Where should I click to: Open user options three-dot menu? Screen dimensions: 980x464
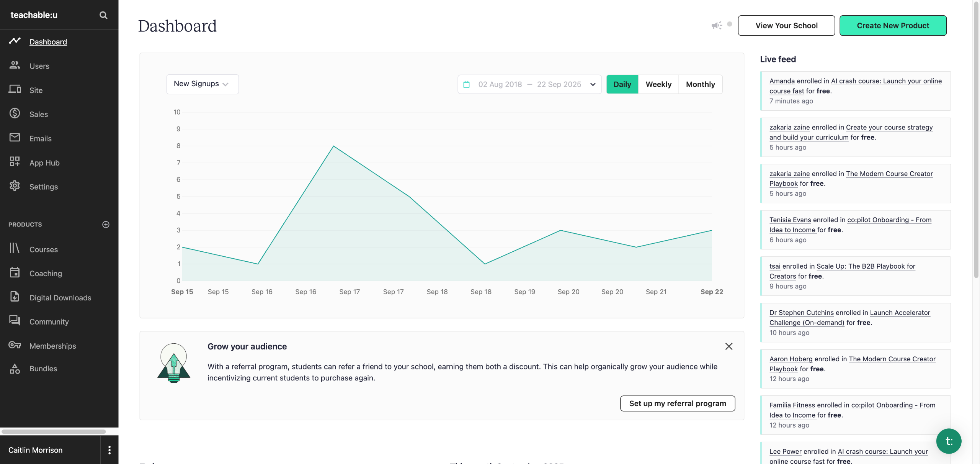pos(109,450)
